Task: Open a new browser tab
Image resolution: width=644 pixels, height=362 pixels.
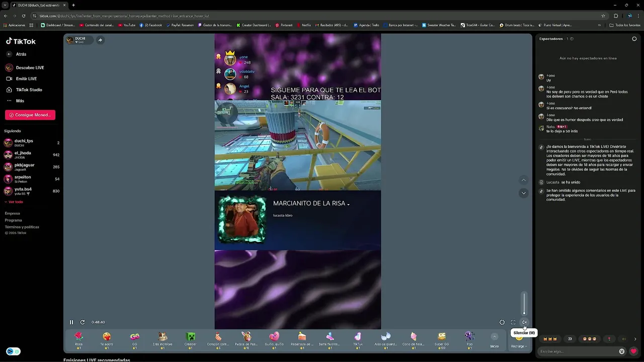Action: pos(73,5)
